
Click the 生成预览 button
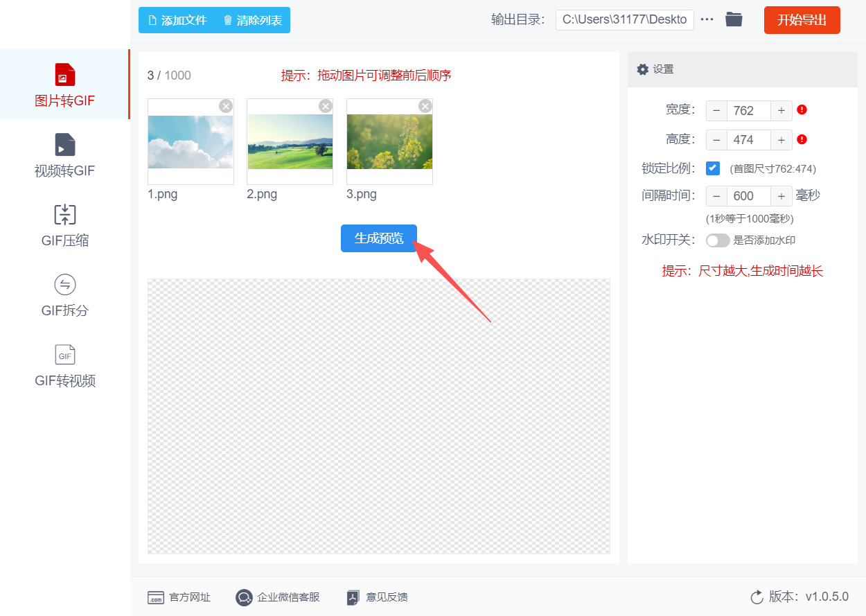[379, 238]
